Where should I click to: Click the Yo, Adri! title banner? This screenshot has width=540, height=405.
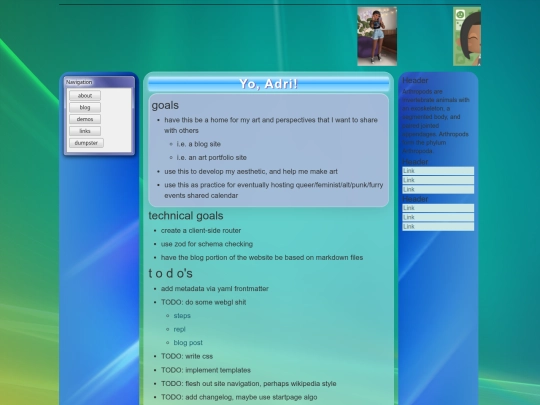coord(268,84)
